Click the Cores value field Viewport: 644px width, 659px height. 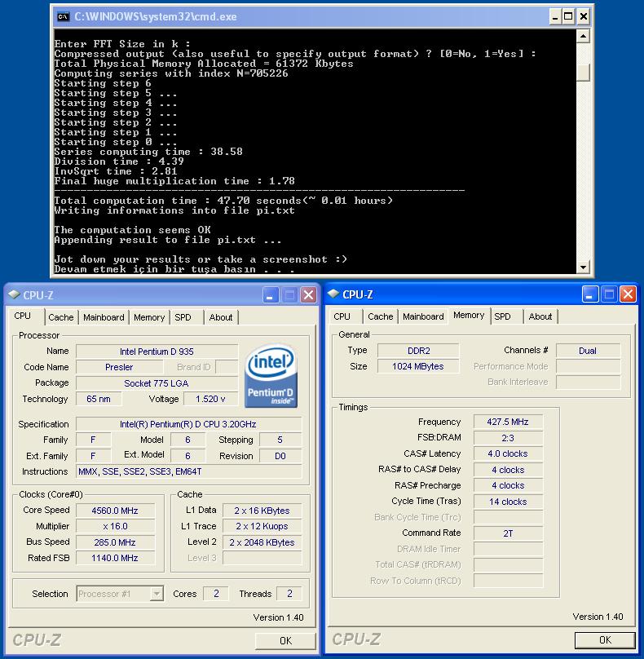tap(216, 594)
